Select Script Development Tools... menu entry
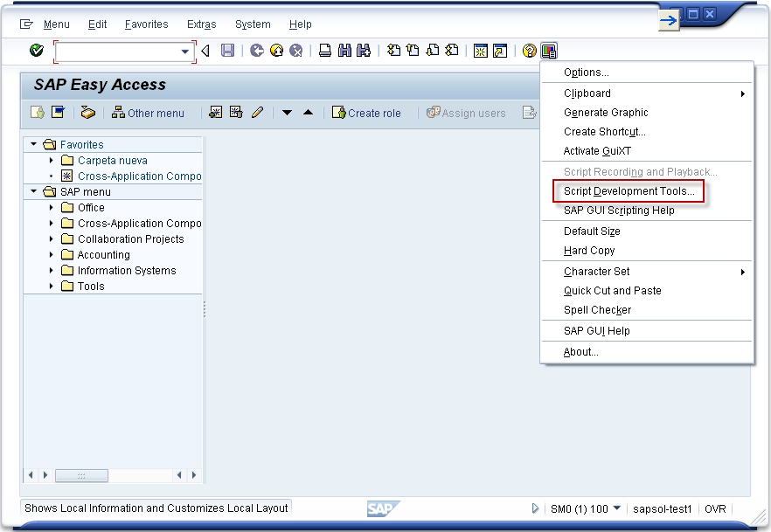This screenshot has width=771, height=532. (x=647, y=191)
